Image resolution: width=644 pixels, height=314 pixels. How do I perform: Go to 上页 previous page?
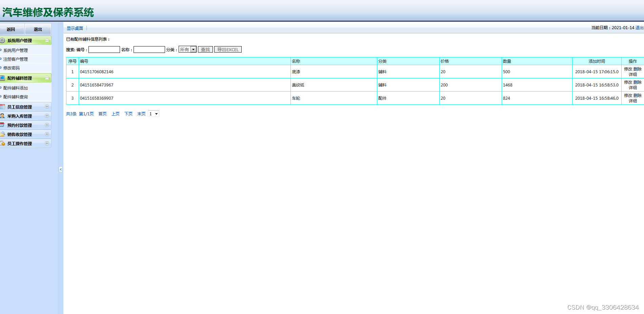116,114
